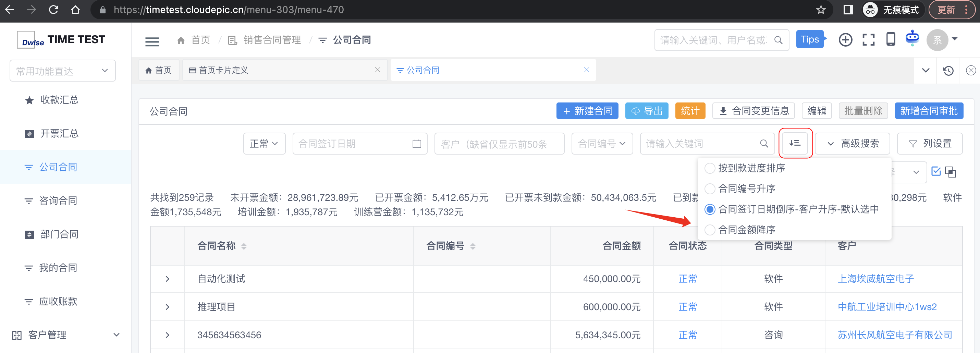Open 咨询合同 in the sidebar menu
Viewport: 980px width, 353px height.
click(58, 200)
